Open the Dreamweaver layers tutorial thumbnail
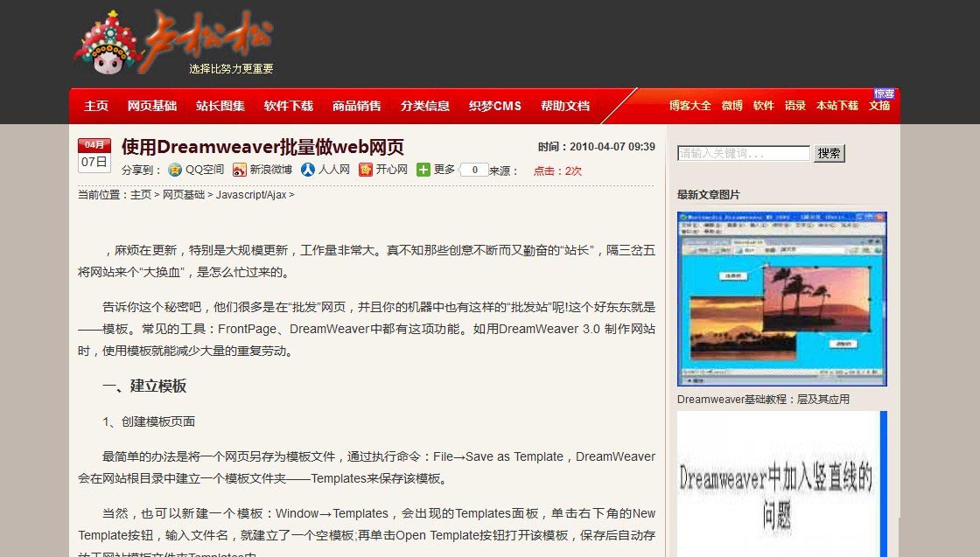The height and width of the screenshot is (557, 980). point(782,299)
